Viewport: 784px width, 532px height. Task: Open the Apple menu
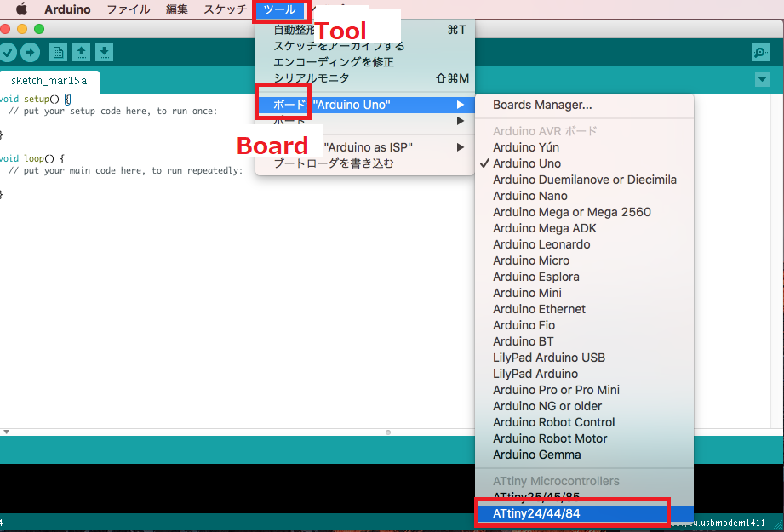[21, 9]
